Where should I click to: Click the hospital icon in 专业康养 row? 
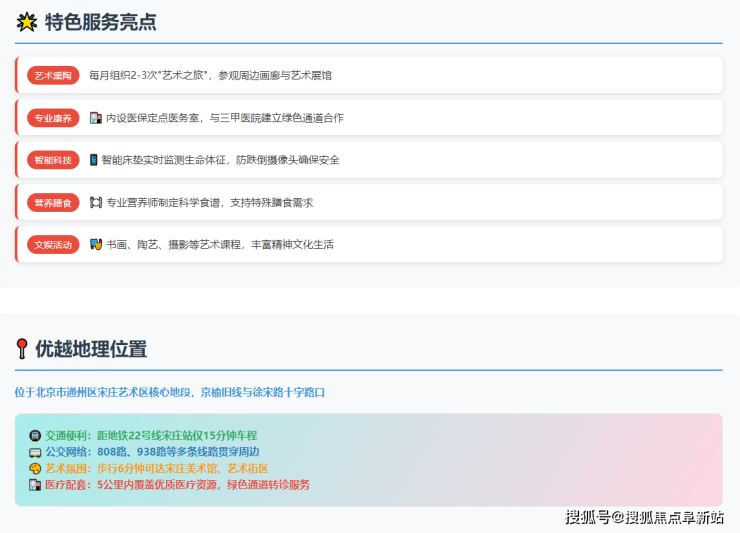pos(95,118)
